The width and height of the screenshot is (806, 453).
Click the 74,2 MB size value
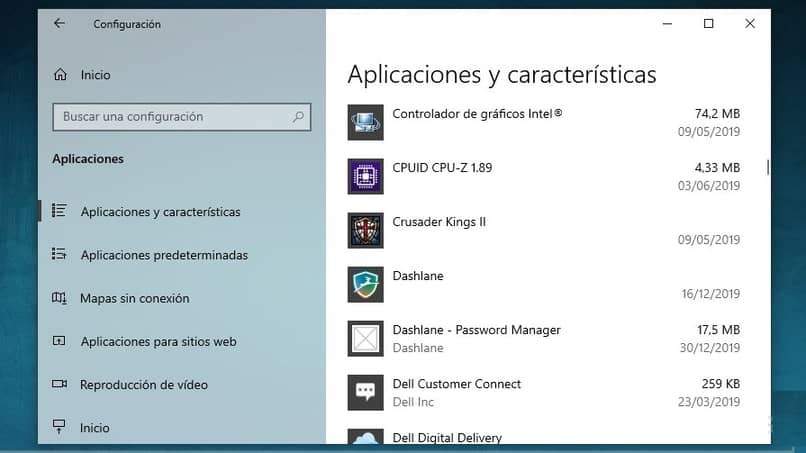click(x=717, y=114)
